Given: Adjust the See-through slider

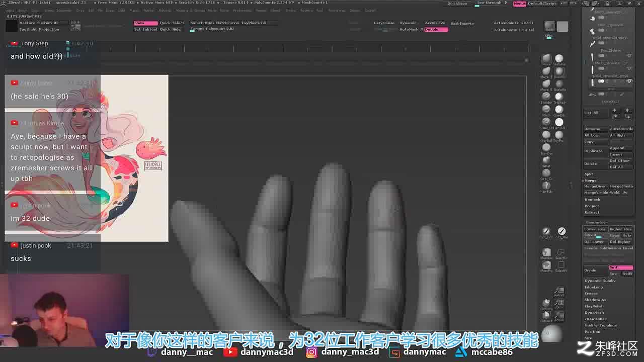Looking at the screenshot, I should tap(492, 3).
